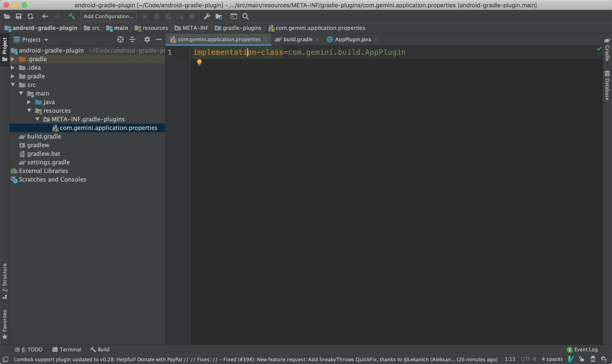Click the wrench Settings icon in toolbar
Screen dimensions: 612x364
207,17
